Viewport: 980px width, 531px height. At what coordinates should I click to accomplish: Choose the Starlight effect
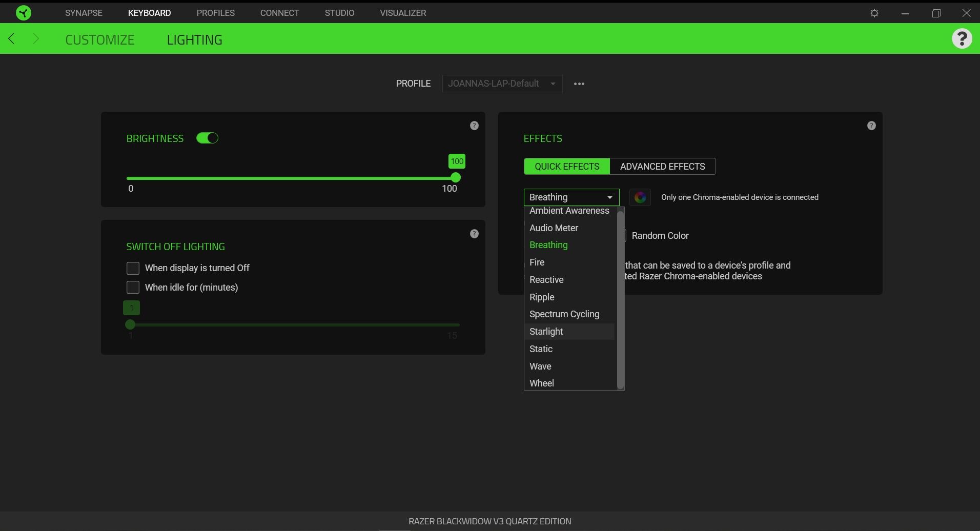pyautogui.click(x=569, y=332)
